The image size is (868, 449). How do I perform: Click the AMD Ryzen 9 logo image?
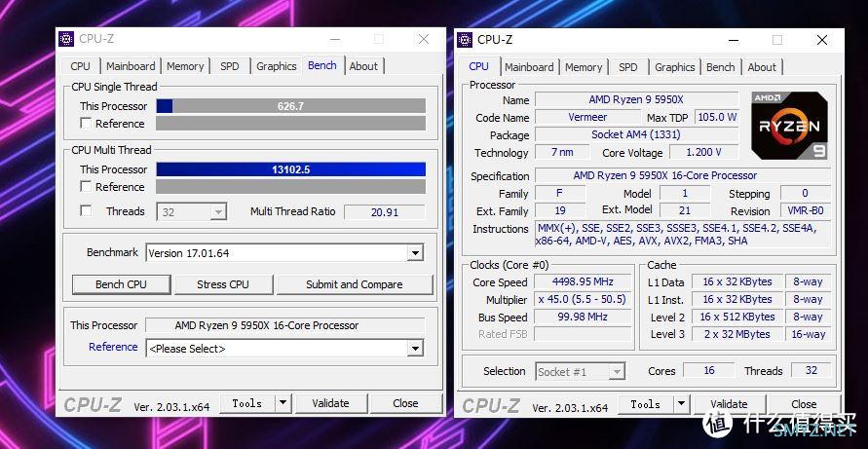click(x=790, y=126)
